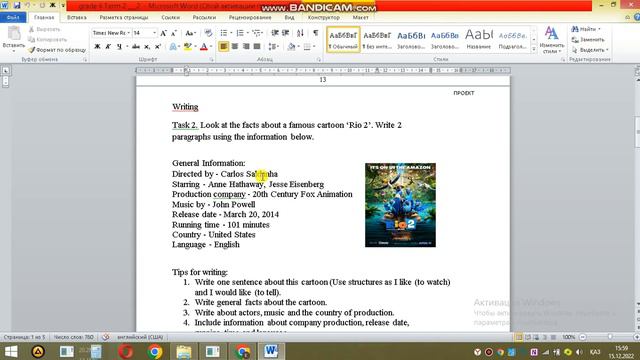Click Вырезать (Cut) scissors button

tap(44, 29)
